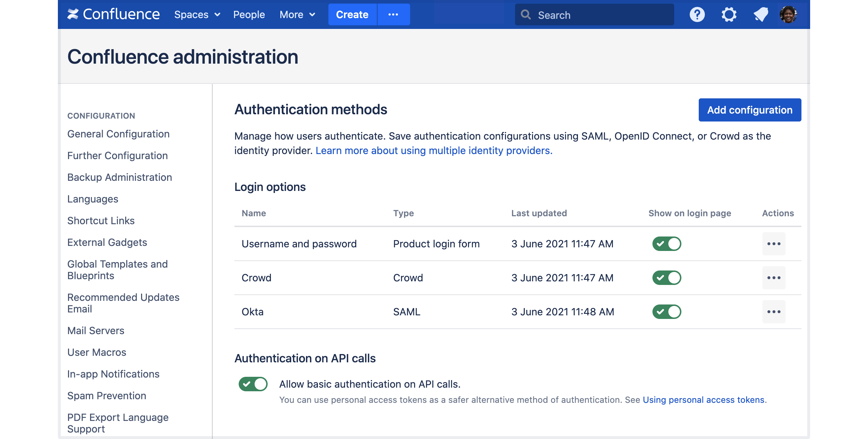Open Backup Administration in sidebar
The width and height of the screenshot is (868, 439).
click(x=120, y=177)
